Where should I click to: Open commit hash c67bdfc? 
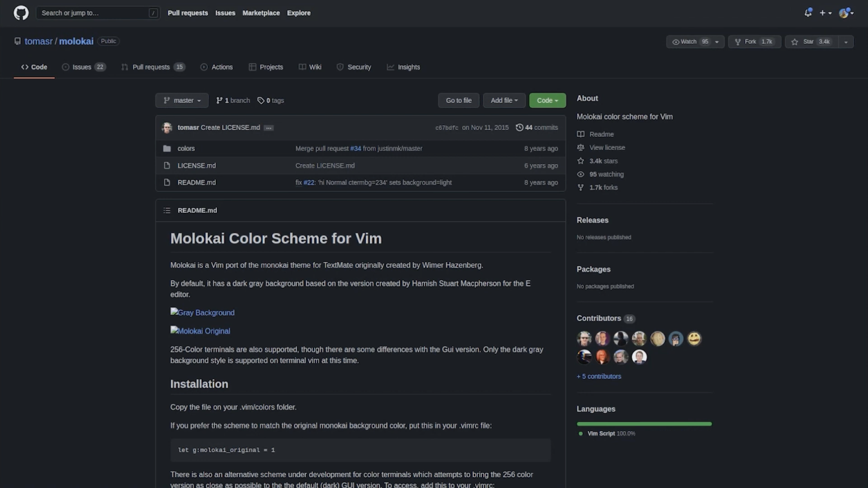[446, 128]
